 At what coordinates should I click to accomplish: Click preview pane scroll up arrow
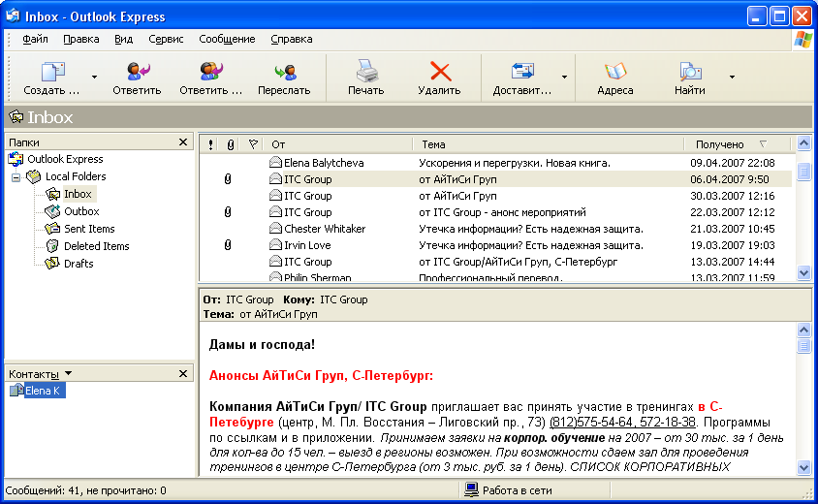pyautogui.click(x=803, y=330)
